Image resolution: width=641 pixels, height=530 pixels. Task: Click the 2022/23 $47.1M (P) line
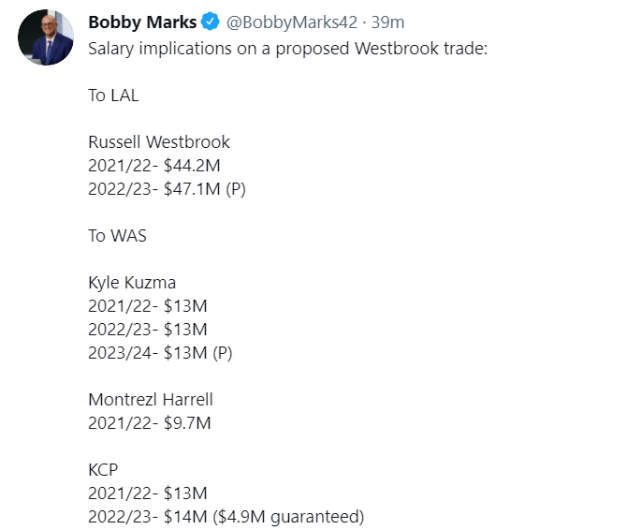pos(166,188)
